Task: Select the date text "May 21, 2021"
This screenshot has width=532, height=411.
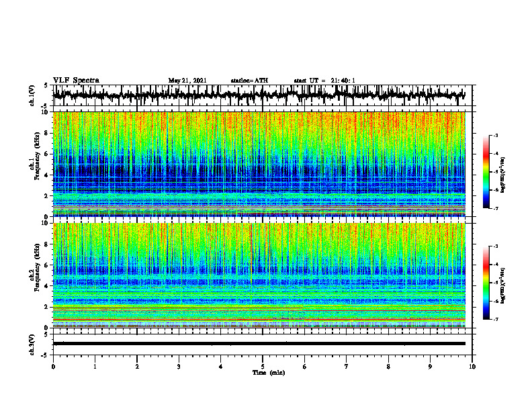Action: click(187, 81)
